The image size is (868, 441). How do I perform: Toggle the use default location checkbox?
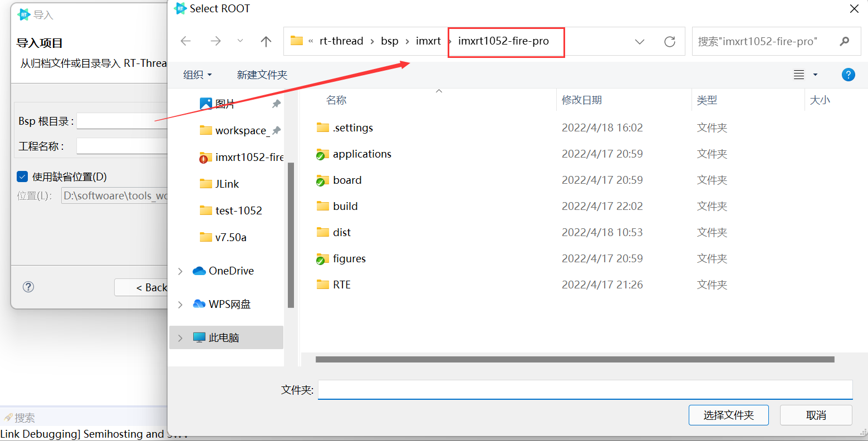point(22,177)
